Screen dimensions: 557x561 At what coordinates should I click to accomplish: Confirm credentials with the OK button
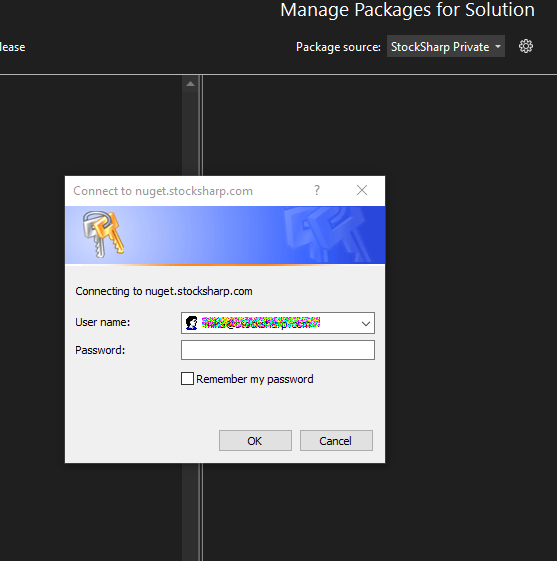pos(255,441)
